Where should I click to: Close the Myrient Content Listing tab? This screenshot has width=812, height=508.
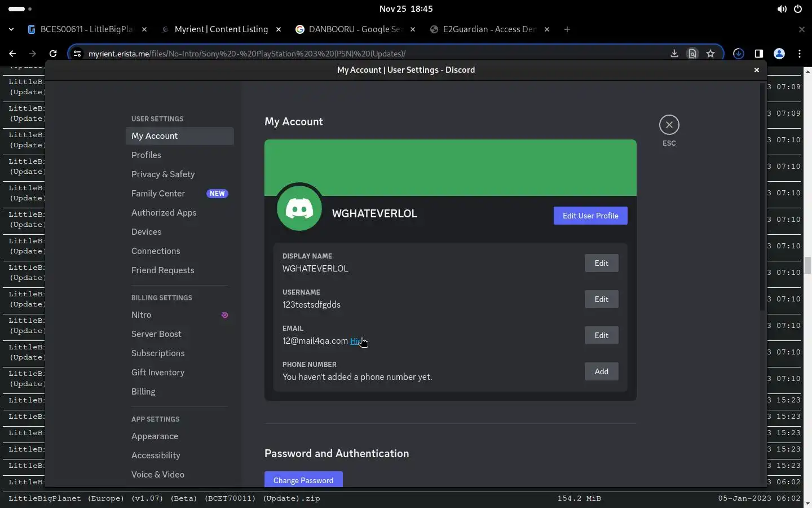279,29
